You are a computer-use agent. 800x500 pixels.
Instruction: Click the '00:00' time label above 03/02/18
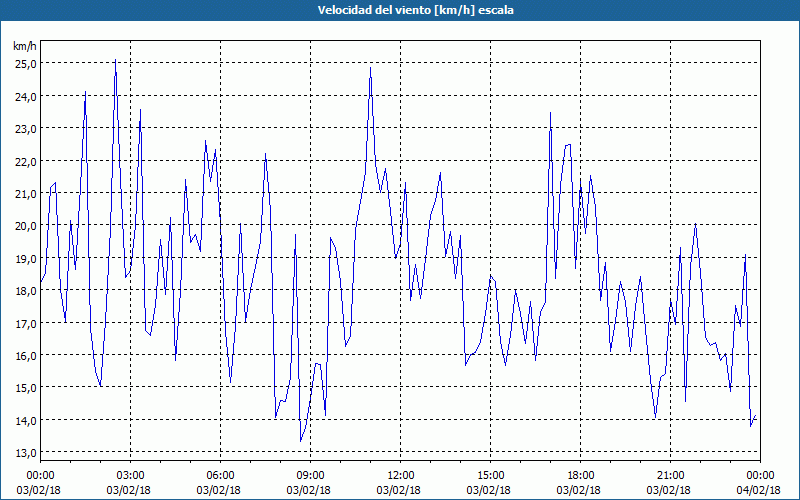[40, 476]
